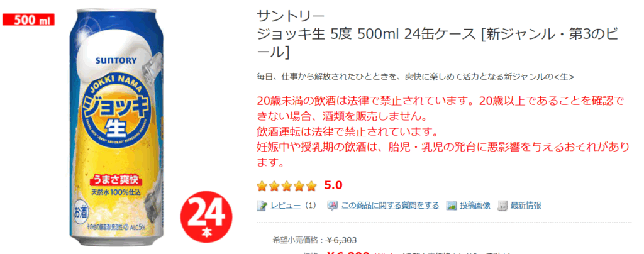Screen dimensions: 644x254
Task: Click the サントリー brand name
Action: tap(291, 17)
